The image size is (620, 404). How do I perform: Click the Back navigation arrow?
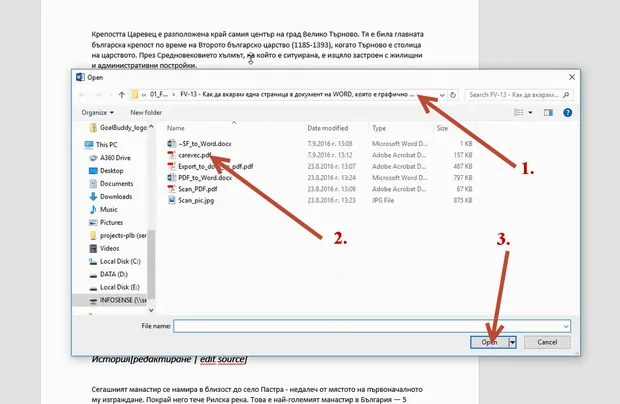click(x=82, y=95)
